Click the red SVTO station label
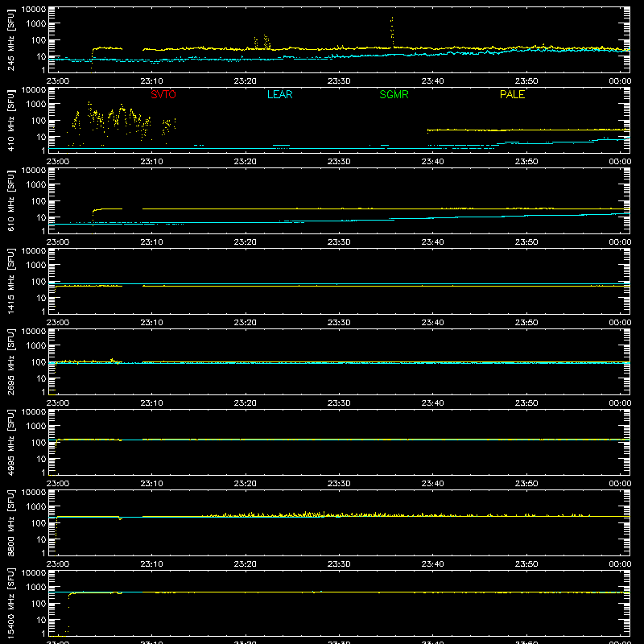The height and width of the screenshot is (644, 644). [163, 94]
